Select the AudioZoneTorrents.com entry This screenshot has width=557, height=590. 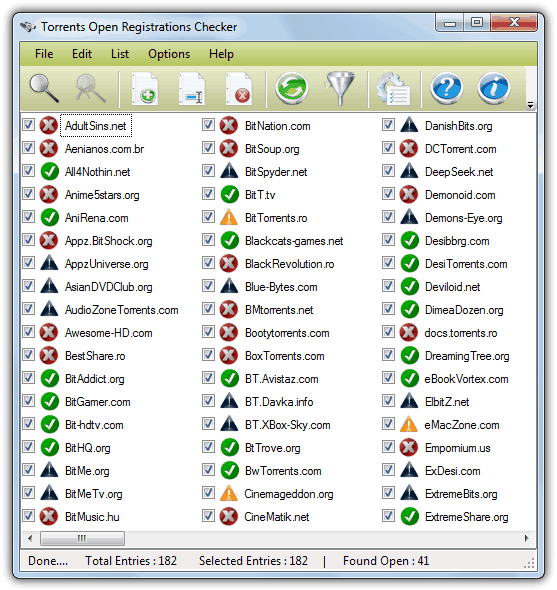coord(122,310)
